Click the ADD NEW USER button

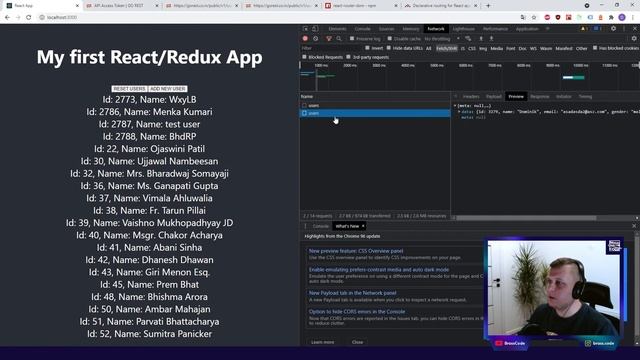pyautogui.click(x=168, y=89)
